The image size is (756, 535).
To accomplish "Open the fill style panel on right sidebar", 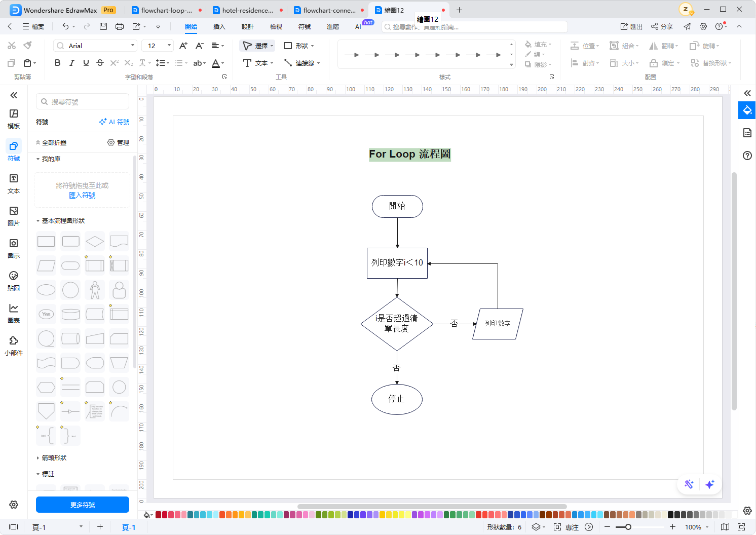I will pyautogui.click(x=747, y=110).
